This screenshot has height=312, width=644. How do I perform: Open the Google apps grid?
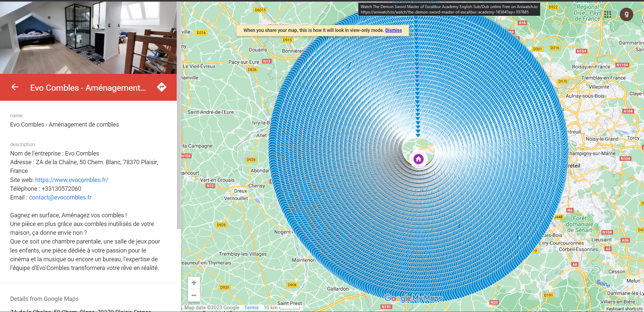coord(607,14)
